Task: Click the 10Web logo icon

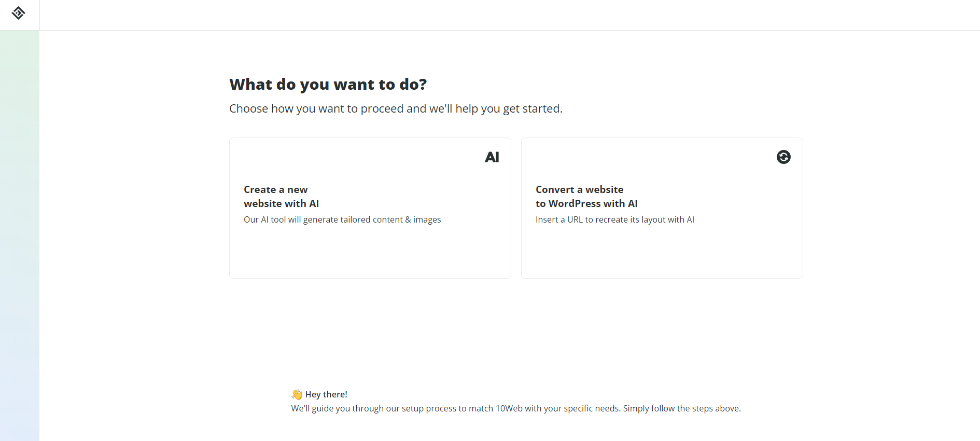Action: click(x=19, y=13)
